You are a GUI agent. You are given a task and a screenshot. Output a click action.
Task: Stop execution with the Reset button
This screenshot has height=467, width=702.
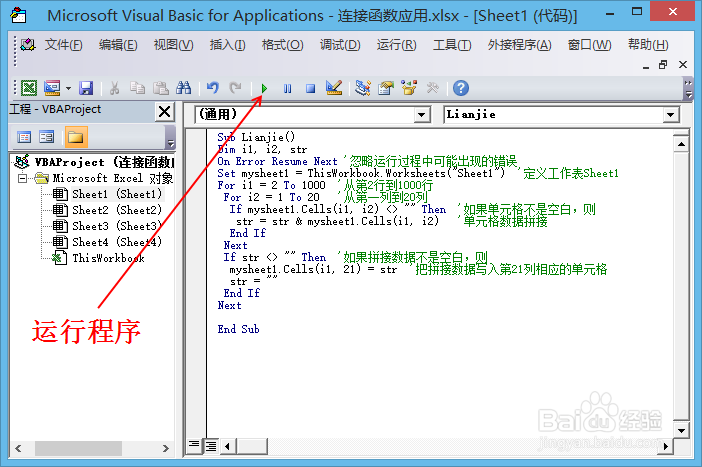click(310, 89)
